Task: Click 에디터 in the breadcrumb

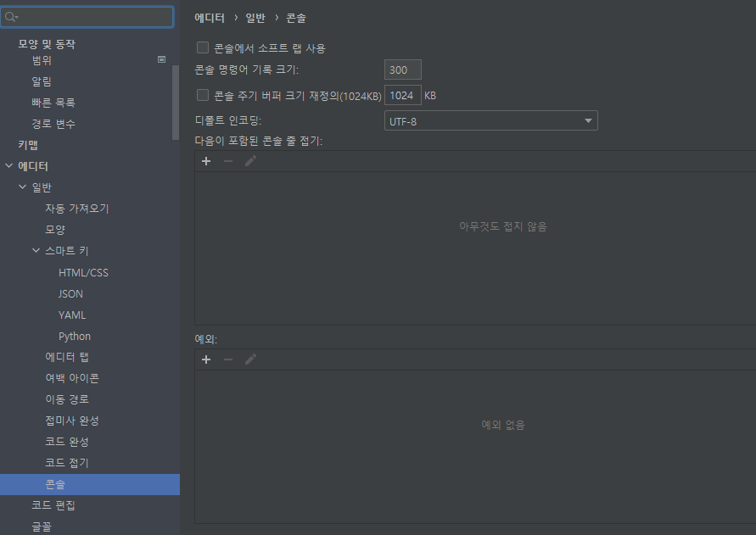Action: tap(210, 18)
